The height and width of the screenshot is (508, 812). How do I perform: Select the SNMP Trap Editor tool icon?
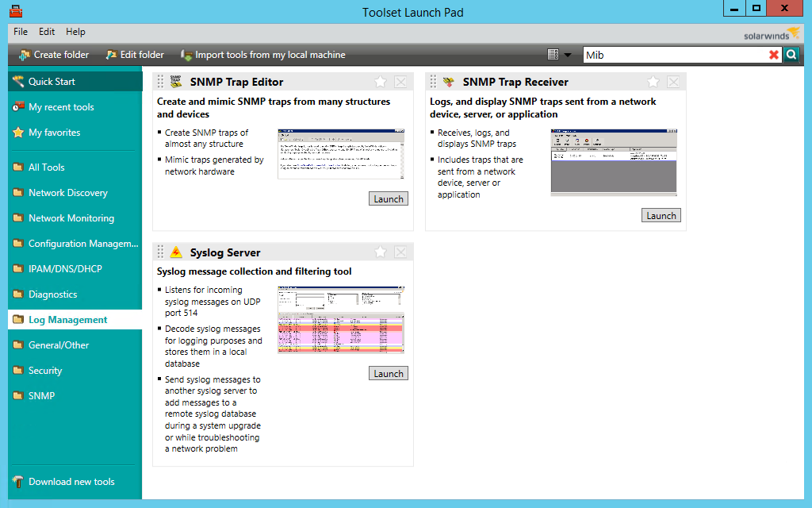pyautogui.click(x=176, y=81)
